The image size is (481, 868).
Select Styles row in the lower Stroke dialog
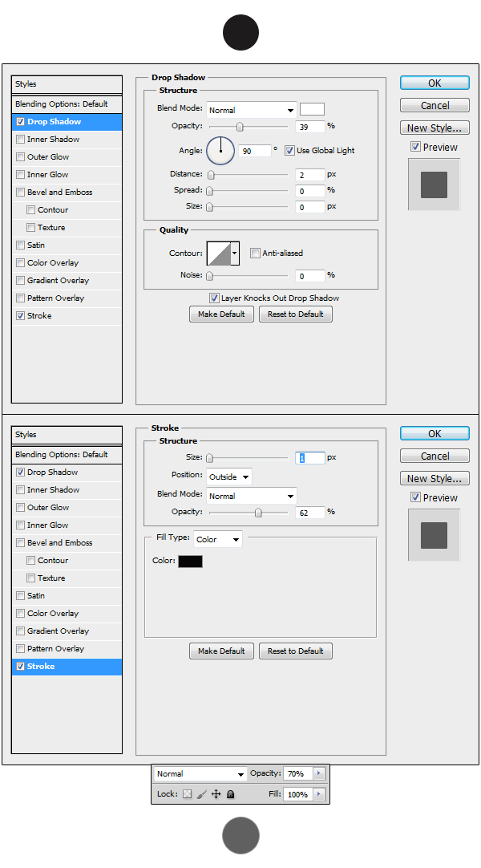pyautogui.click(x=67, y=435)
